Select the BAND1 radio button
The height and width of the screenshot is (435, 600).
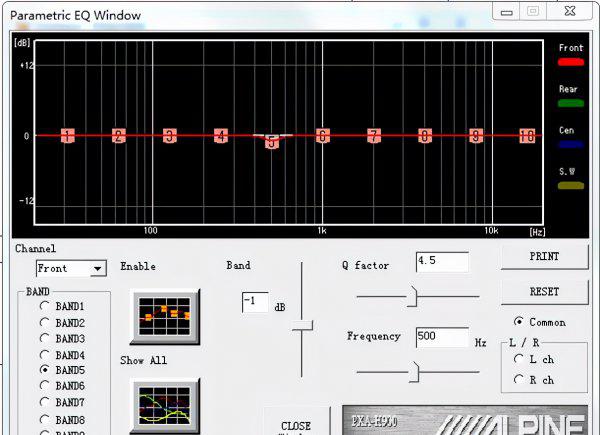(45, 306)
